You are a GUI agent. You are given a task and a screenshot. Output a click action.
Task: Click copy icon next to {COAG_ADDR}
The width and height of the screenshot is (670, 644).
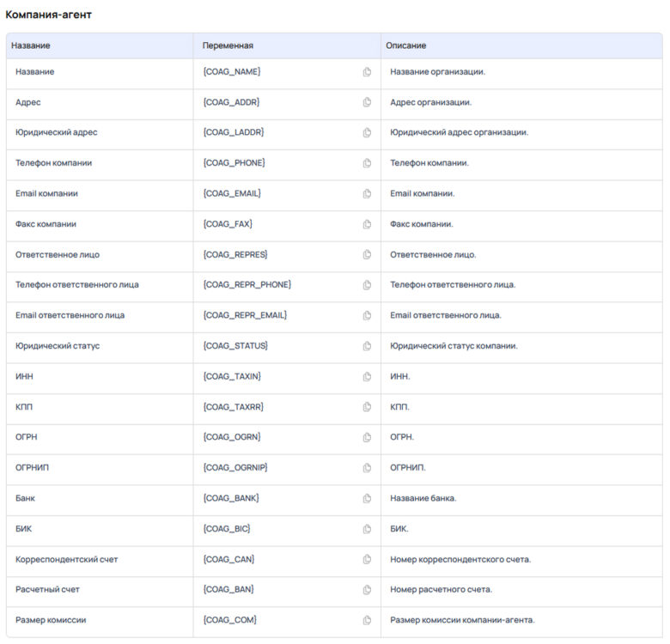tap(367, 102)
